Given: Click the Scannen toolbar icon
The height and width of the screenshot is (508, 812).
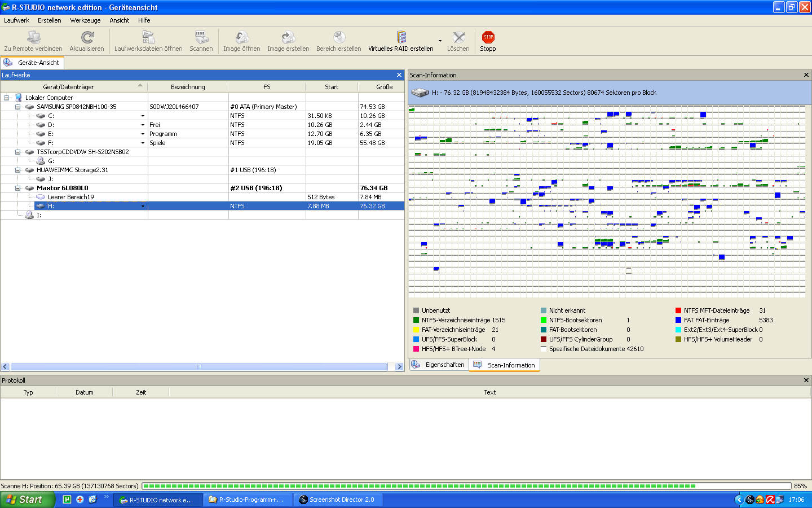Looking at the screenshot, I should 201,37.
